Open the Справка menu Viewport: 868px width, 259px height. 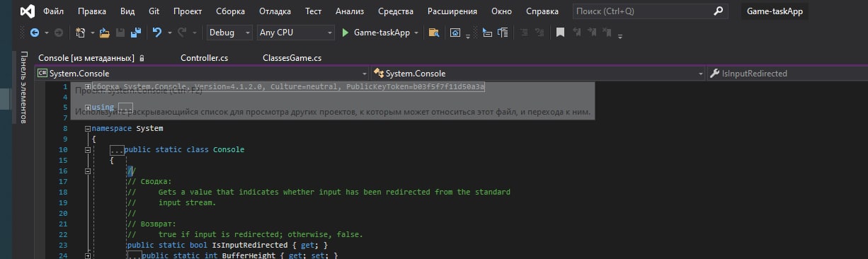click(542, 12)
